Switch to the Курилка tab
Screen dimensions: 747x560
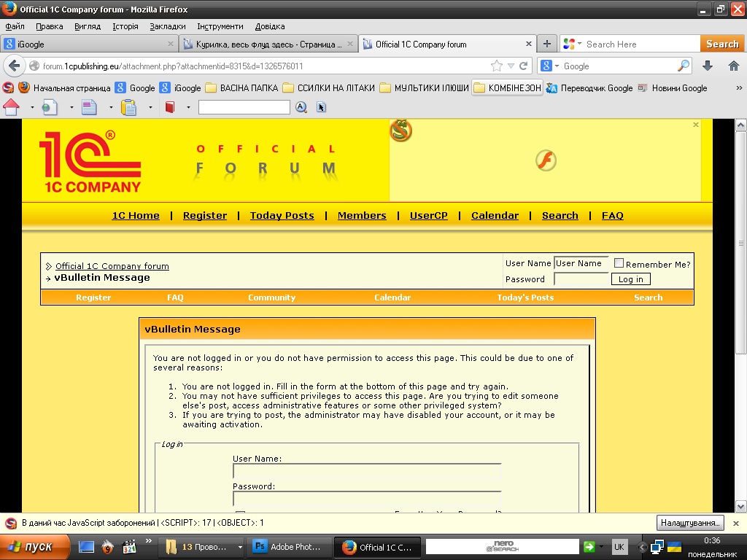[x=268, y=44]
